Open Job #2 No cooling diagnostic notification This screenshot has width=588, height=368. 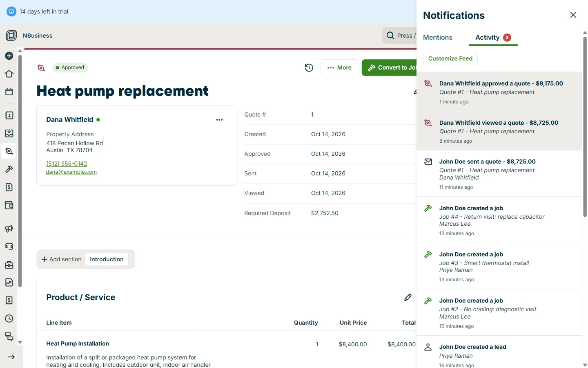click(x=499, y=312)
